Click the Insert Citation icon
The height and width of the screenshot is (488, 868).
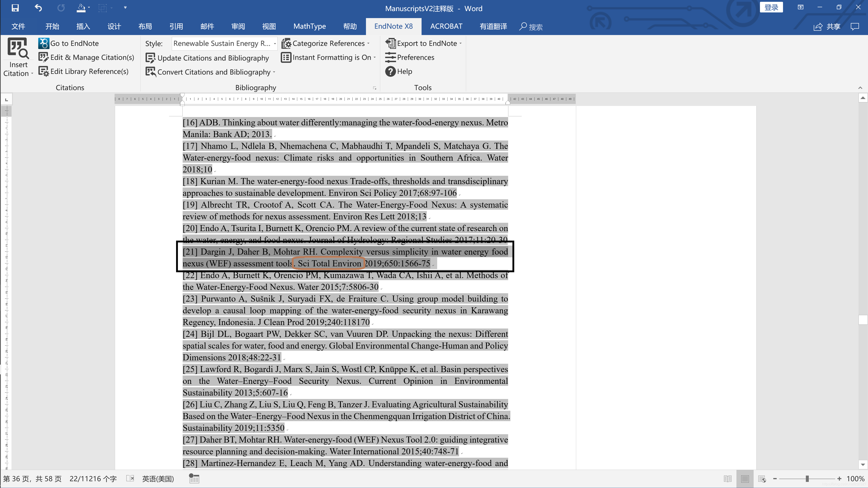[x=18, y=48]
